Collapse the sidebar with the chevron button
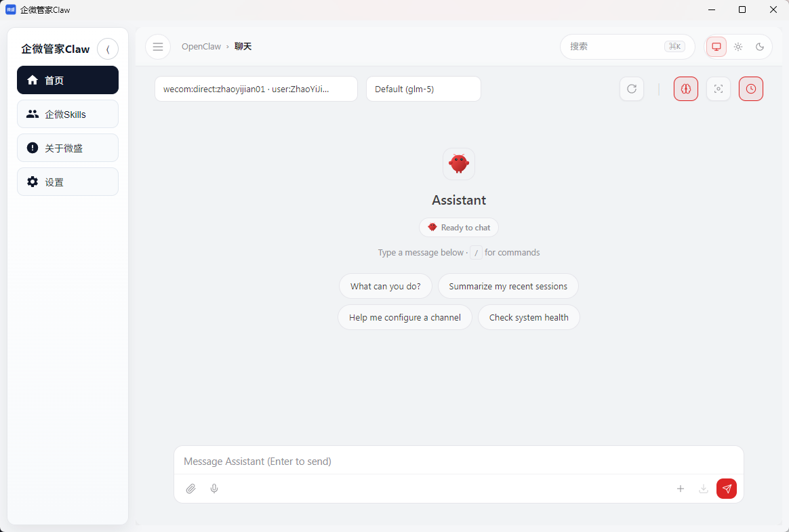This screenshot has width=789, height=532. [x=108, y=49]
